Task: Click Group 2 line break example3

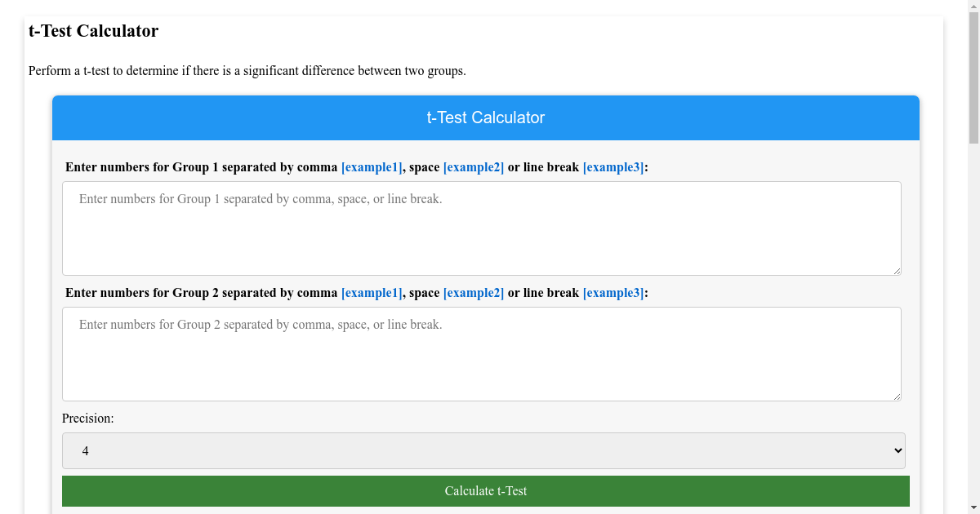Action: point(612,293)
